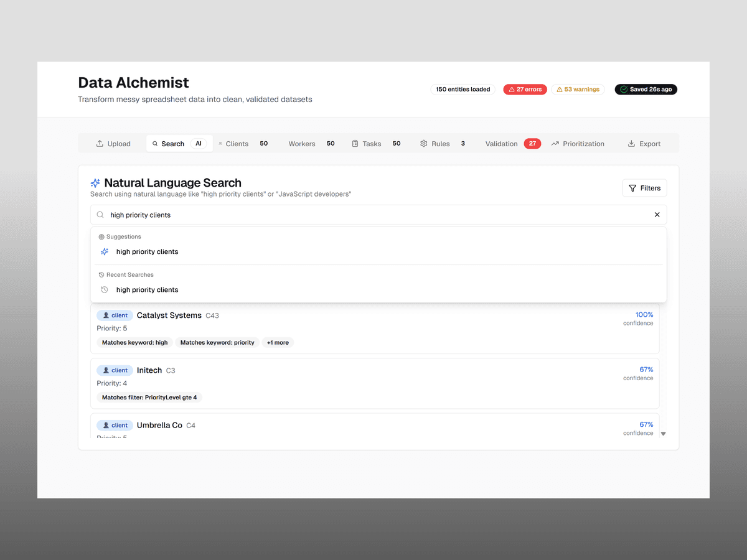Viewport: 747px width, 560px height.
Task: Click the C43 client ID label
Action: [x=212, y=316]
